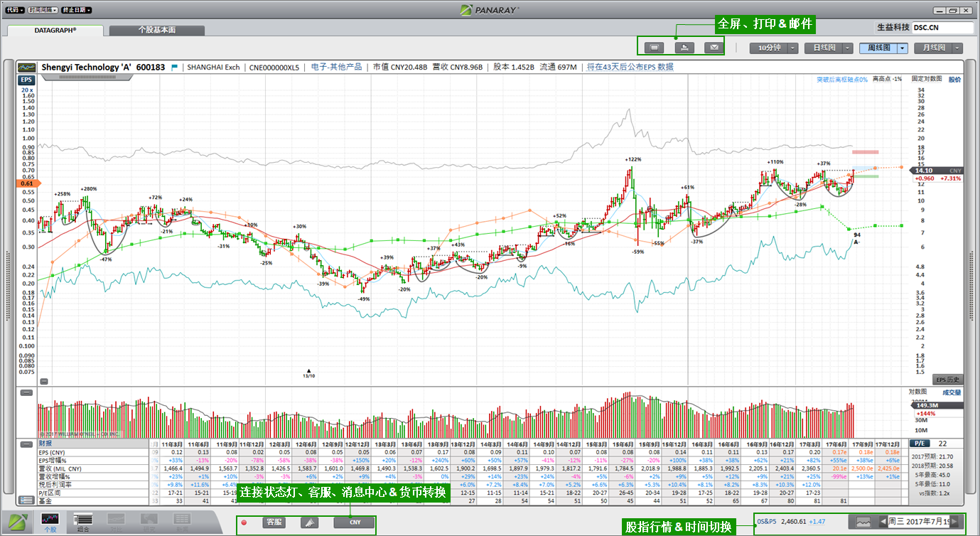Click the CNY currency conversion button
This screenshot has height=536, width=980.
354,522
